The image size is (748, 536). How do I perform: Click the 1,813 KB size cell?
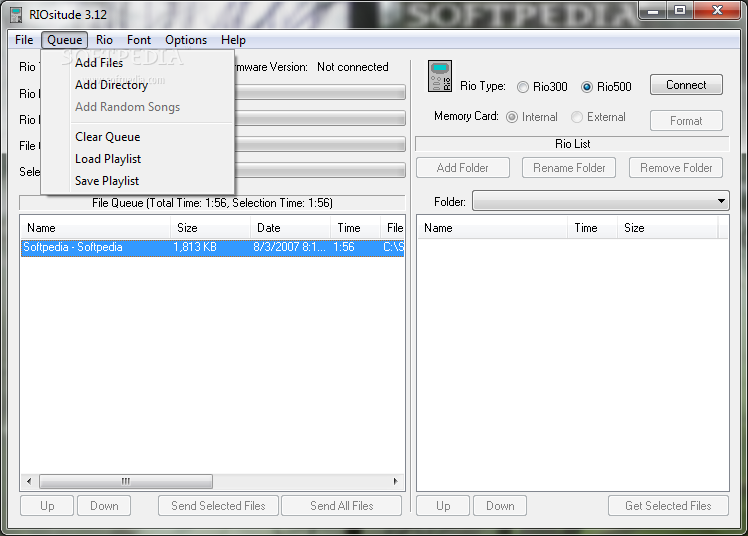(195, 247)
